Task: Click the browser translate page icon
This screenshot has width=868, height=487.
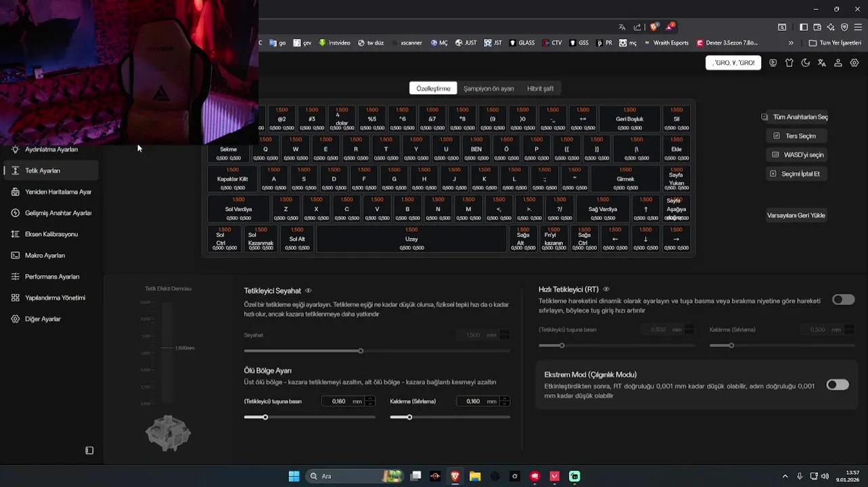Action: pyautogui.click(x=622, y=27)
